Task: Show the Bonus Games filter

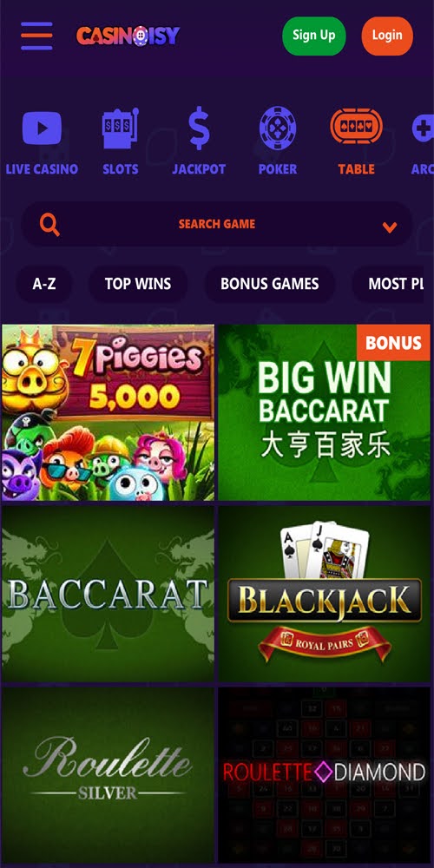Action: [270, 284]
